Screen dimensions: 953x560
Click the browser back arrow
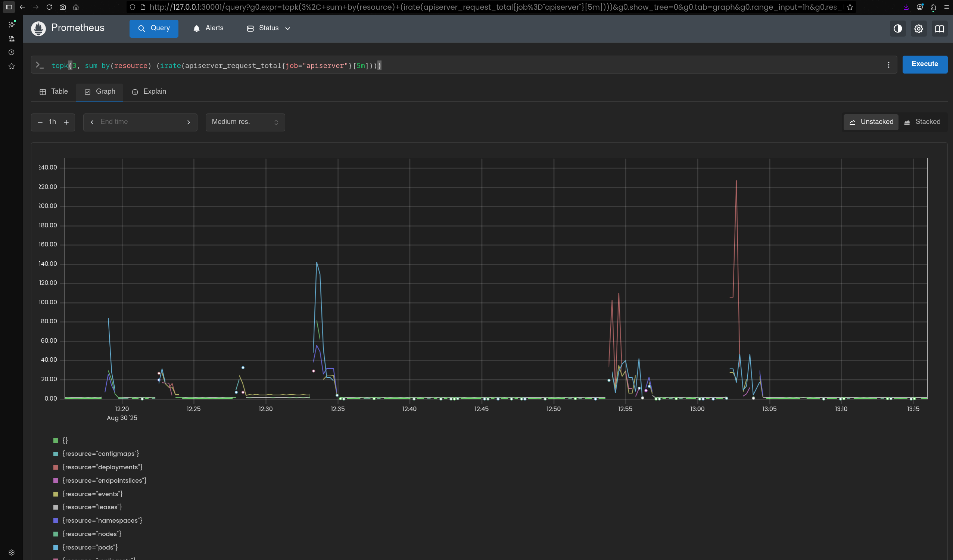point(22,7)
